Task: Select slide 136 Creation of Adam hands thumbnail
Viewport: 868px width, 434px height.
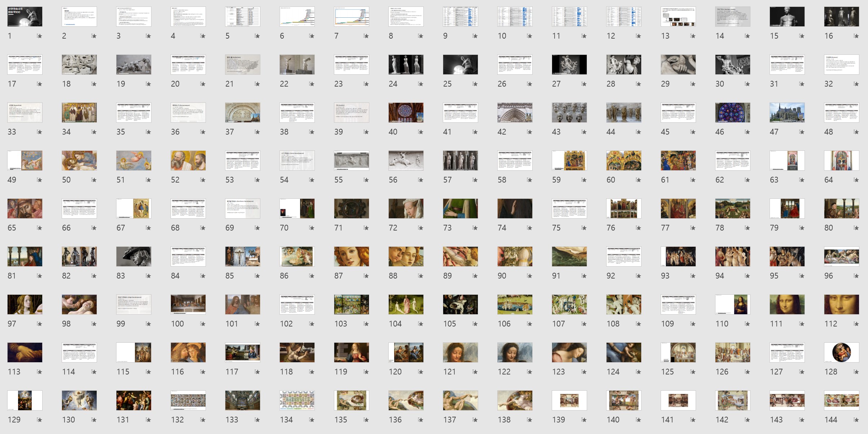Action: click(406, 400)
